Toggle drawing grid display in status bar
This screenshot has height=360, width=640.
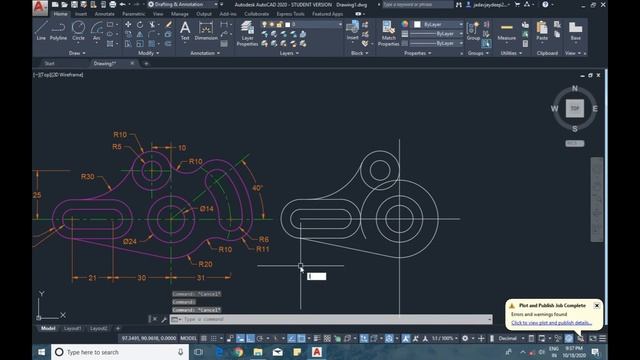coord(204,338)
